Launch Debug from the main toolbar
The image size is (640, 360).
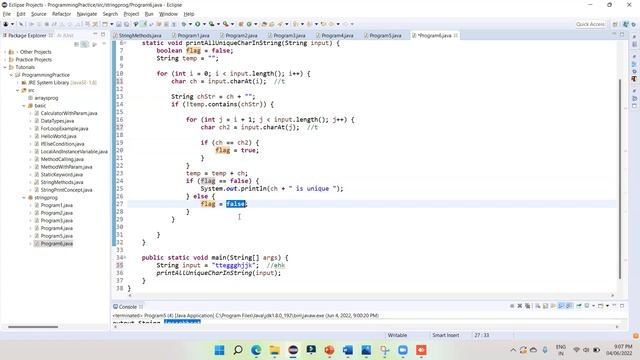tap(184, 24)
